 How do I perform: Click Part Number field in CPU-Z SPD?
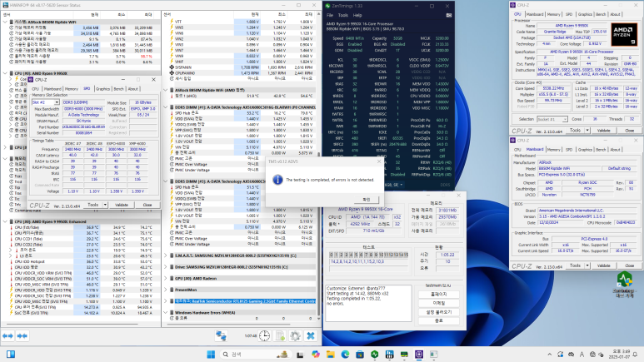click(x=83, y=126)
